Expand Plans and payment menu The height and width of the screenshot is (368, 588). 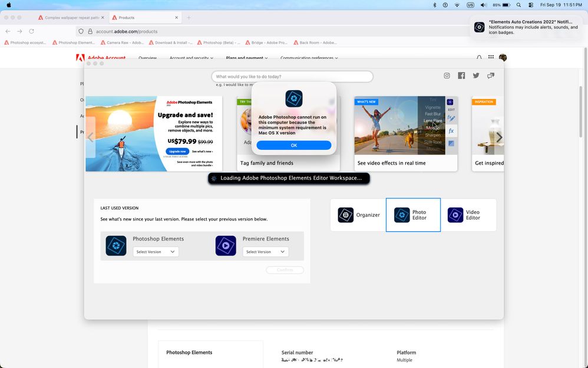pyautogui.click(x=247, y=58)
